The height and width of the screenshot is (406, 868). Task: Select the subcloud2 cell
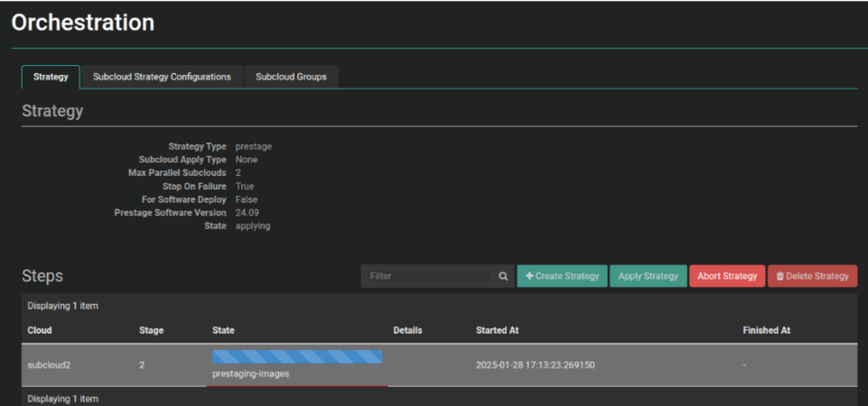(49, 365)
